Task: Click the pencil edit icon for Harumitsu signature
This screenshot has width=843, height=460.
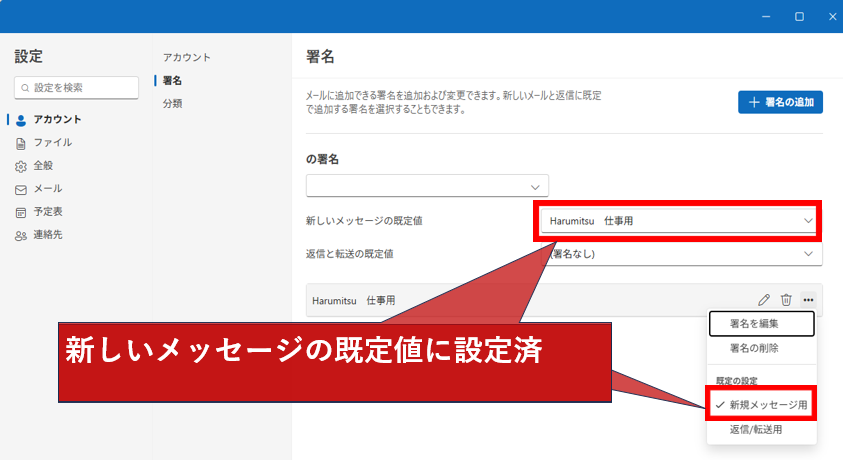Action: click(x=764, y=300)
